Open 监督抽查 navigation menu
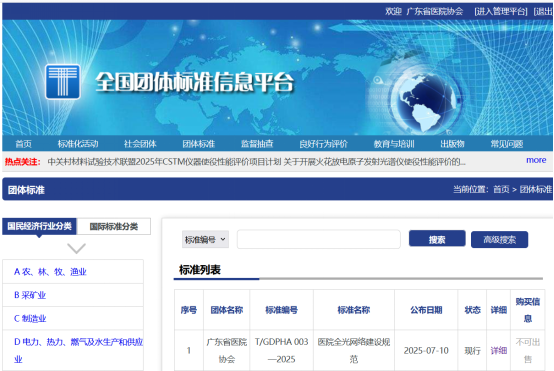The image size is (554, 371). [x=257, y=144]
